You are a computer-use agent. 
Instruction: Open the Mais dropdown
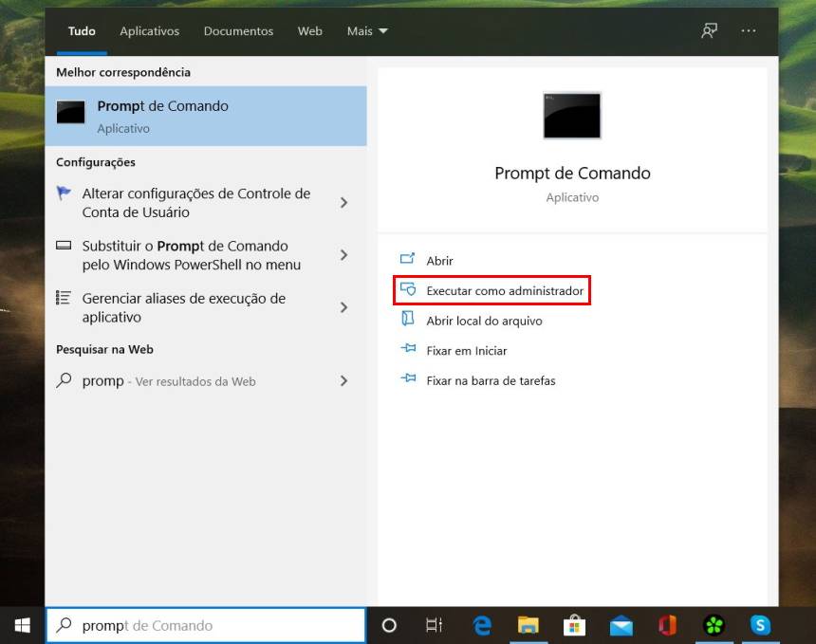[x=367, y=31]
